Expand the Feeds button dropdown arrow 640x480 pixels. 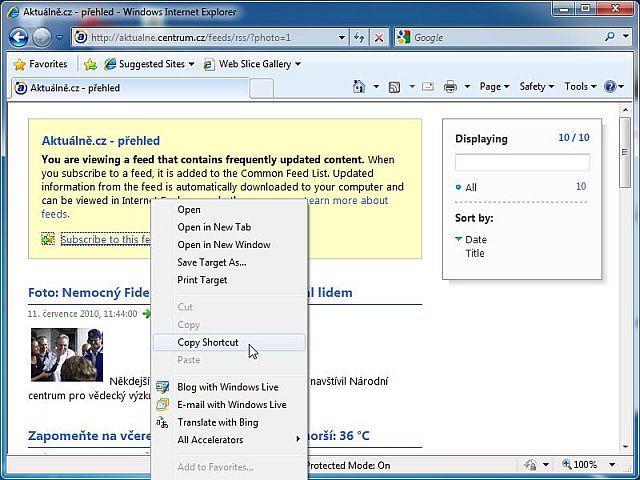coord(412,87)
